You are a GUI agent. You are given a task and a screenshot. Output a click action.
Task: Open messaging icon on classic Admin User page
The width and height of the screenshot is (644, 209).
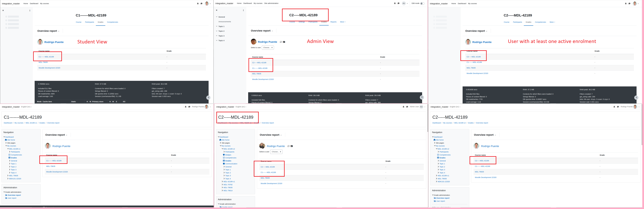(x=407, y=107)
